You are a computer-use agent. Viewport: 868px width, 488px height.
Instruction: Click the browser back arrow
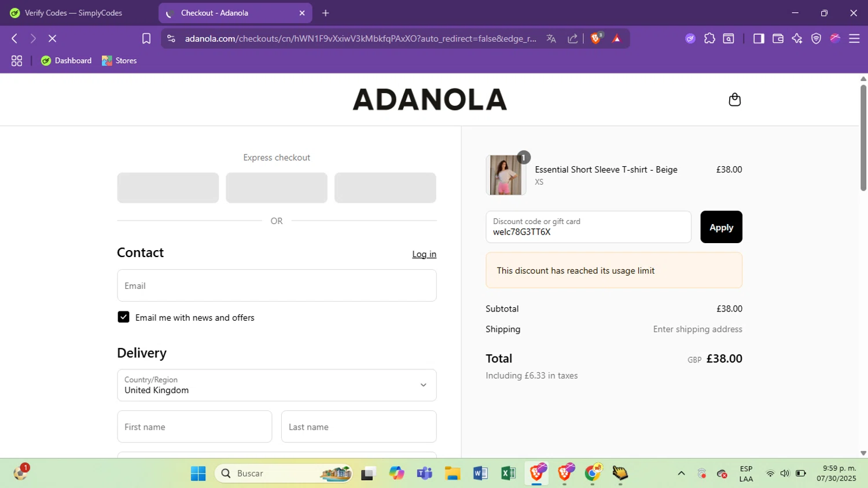click(x=14, y=38)
